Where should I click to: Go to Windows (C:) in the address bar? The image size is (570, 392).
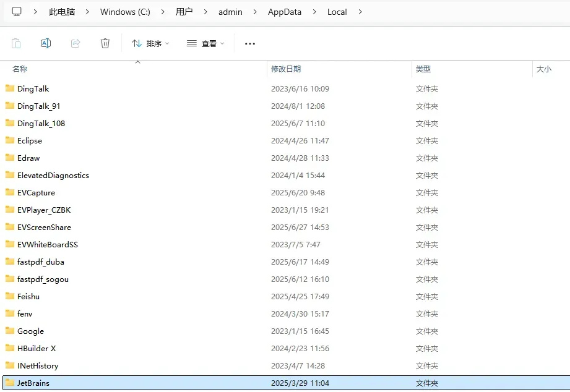(125, 12)
